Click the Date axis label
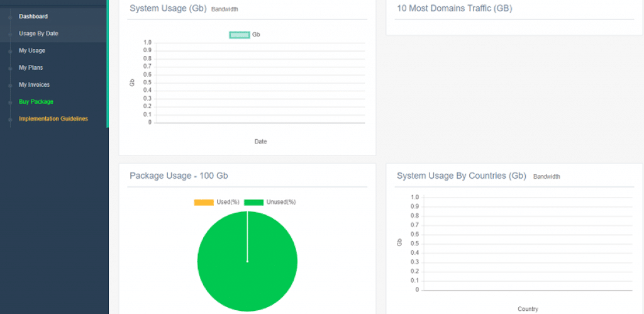 point(260,142)
